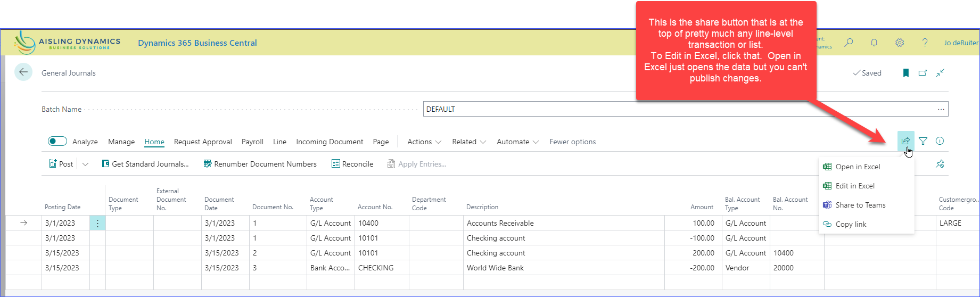Open the Request Approval tab
The height and width of the screenshot is (297, 980).
[203, 142]
